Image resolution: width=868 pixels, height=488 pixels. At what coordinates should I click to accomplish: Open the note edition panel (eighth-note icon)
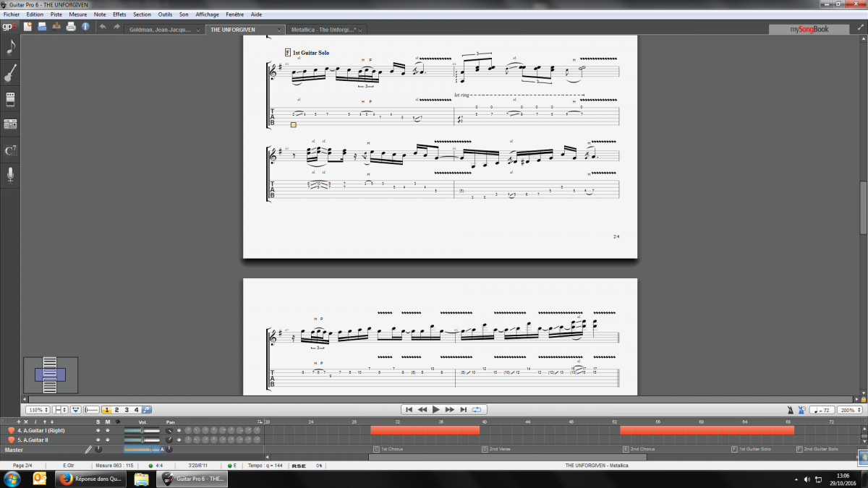tap(10, 48)
